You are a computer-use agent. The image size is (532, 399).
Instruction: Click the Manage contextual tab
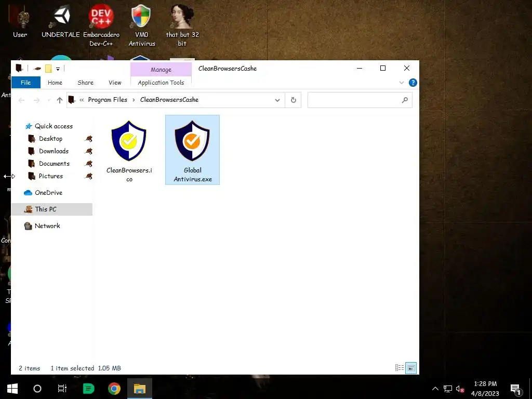click(161, 70)
